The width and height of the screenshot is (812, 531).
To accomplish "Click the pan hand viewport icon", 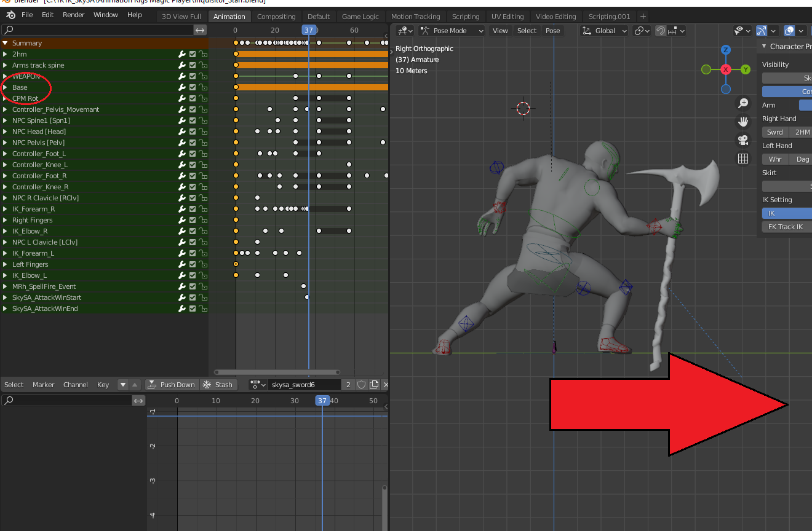I will (743, 122).
